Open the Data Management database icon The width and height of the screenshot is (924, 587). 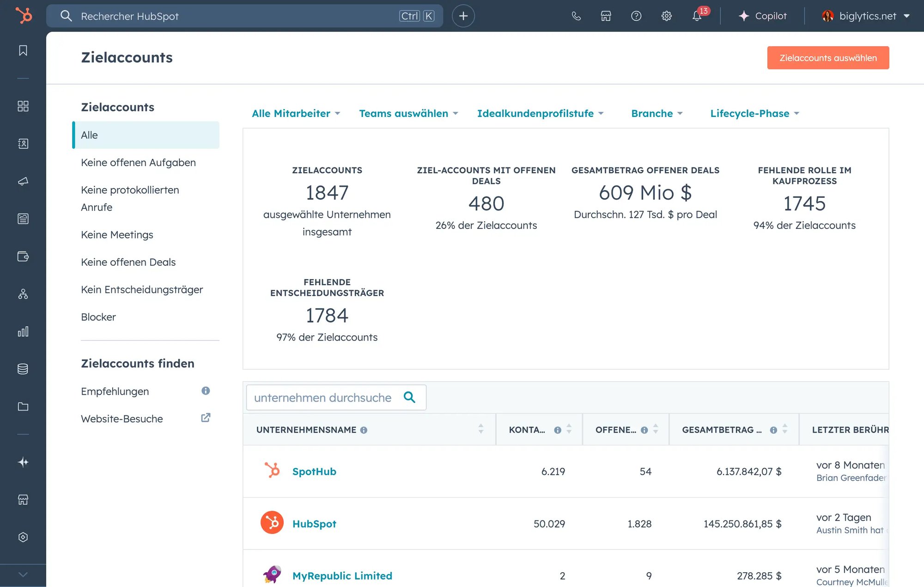tap(23, 369)
